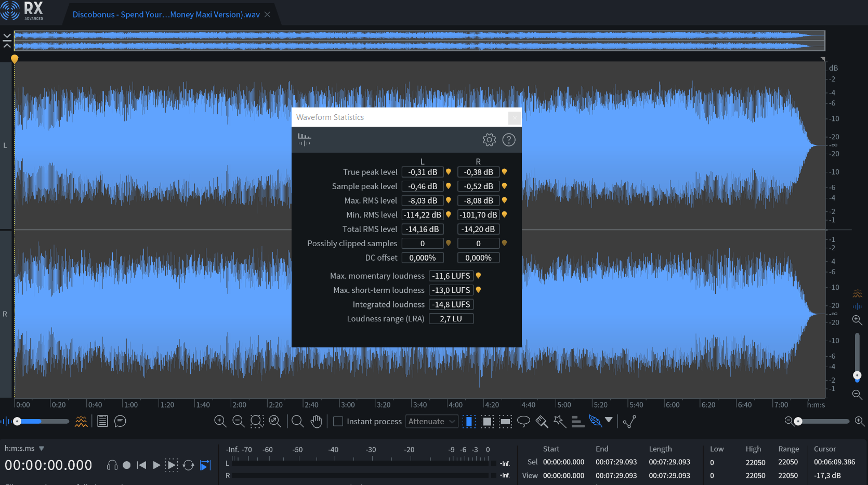The height and width of the screenshot is (485, 868).
Task: Collapse the waveform overview panel
Action: click(7, 41)
